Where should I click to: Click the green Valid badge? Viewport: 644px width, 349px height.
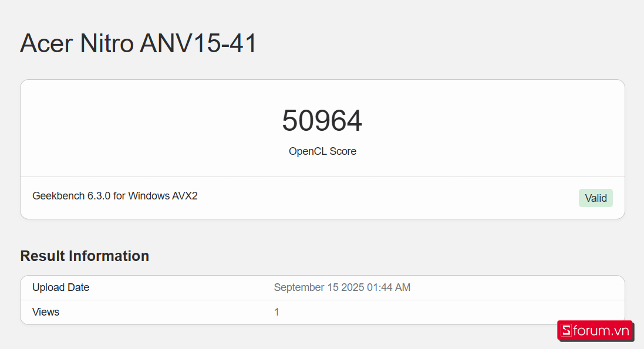click(595, 198)
